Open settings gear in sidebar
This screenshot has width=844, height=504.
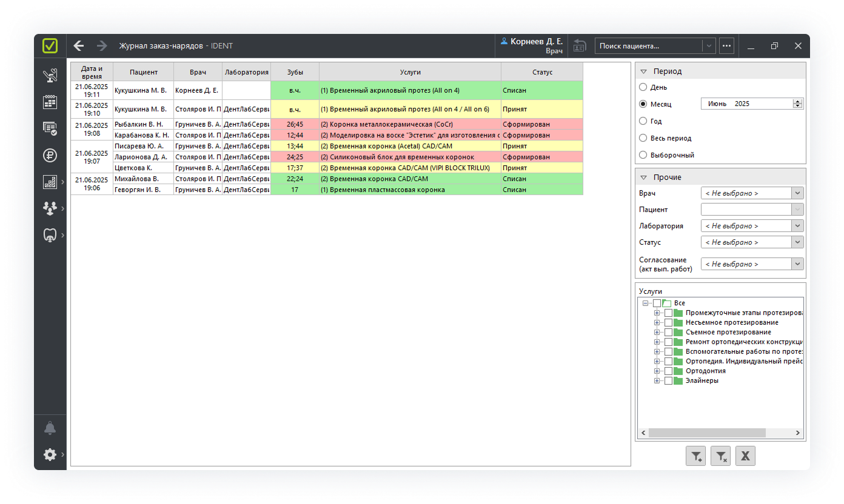tap(50, 454)
